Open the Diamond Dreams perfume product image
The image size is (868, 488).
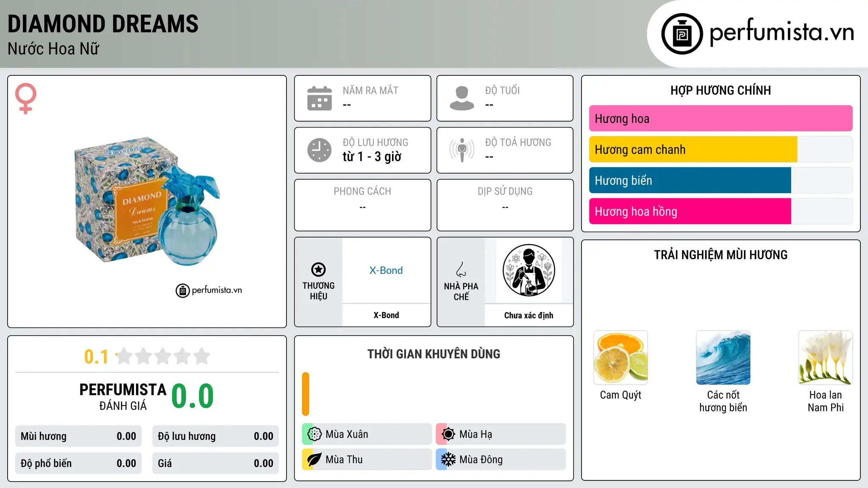pos(147,201)
